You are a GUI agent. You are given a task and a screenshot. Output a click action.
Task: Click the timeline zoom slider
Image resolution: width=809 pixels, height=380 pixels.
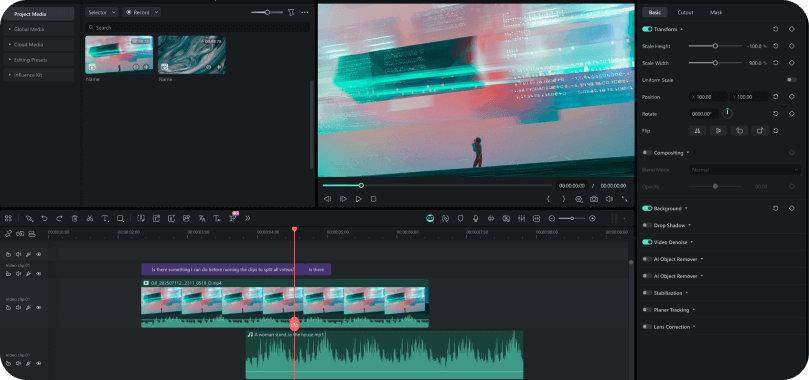tap(572, 219)
